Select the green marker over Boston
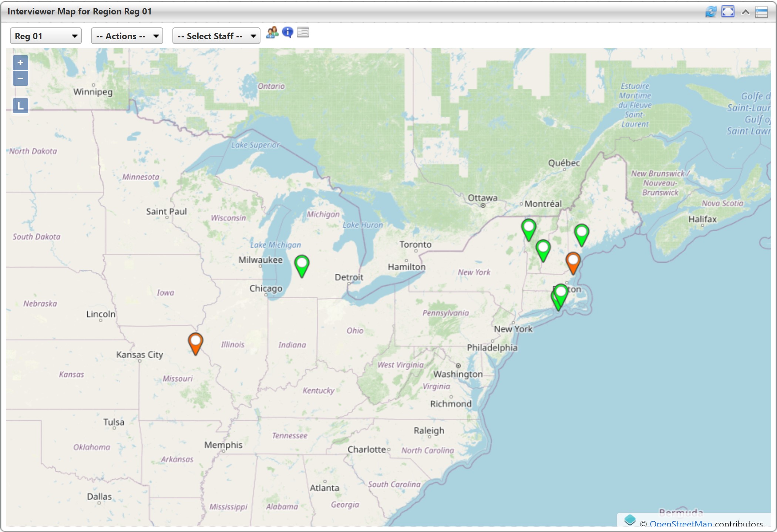The image size is (777, 532). pyautogui.click(x=561, y=295)
